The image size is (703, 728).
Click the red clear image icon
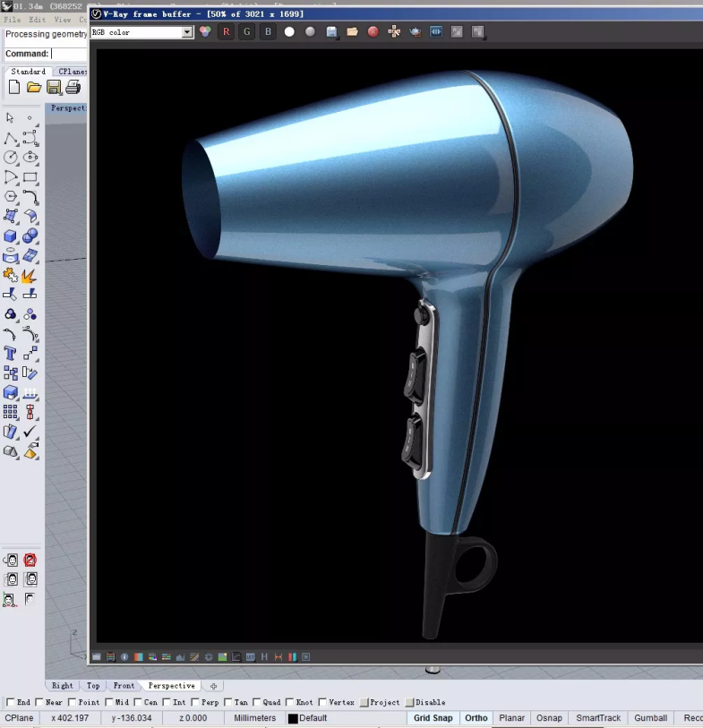(x=373, y=32)
